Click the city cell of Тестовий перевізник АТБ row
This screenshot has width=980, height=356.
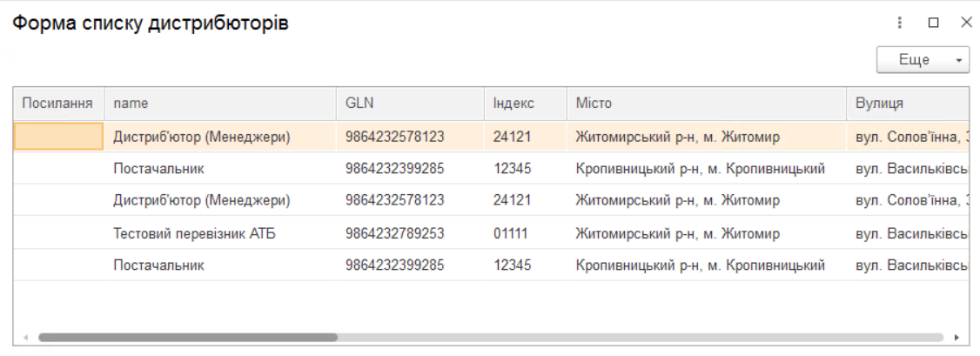click(677, 233)
